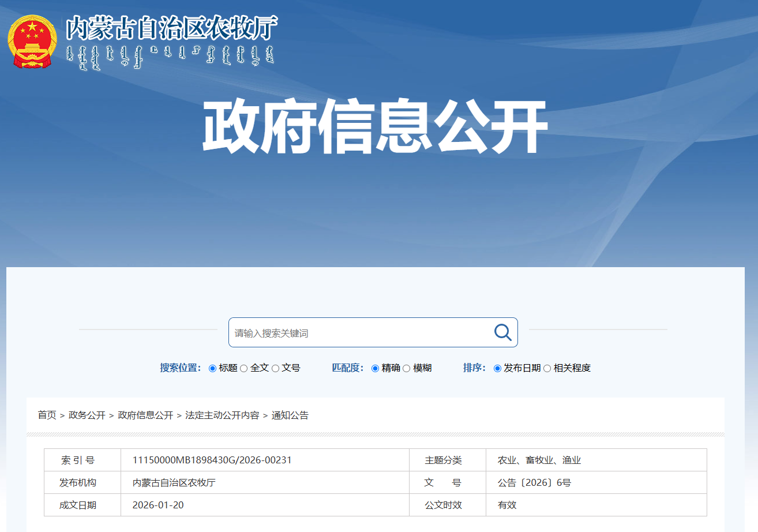758x532 pixels.
Task: Click the magnifying glass search icon
Action: click(x=502, y=332)
